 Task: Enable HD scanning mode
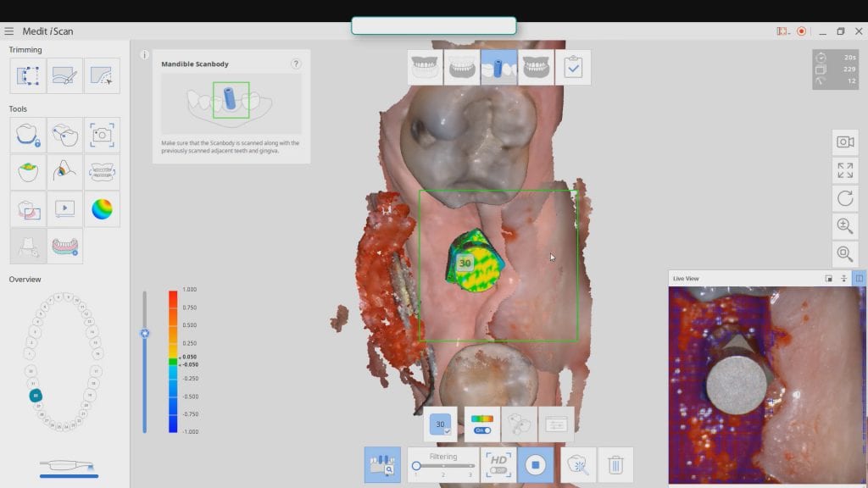coord(498,464)
